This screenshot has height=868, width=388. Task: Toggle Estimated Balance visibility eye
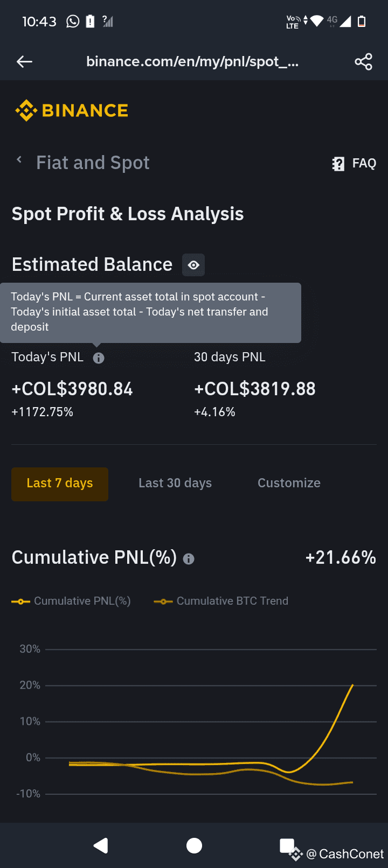[x=193, y=265]
